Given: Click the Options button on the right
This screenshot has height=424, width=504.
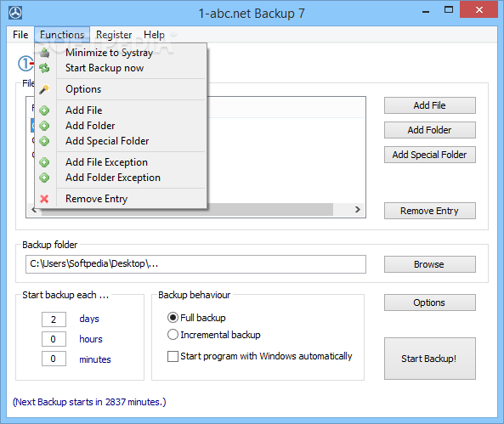Looking at the screenshot, I should (x=430, y=302).
